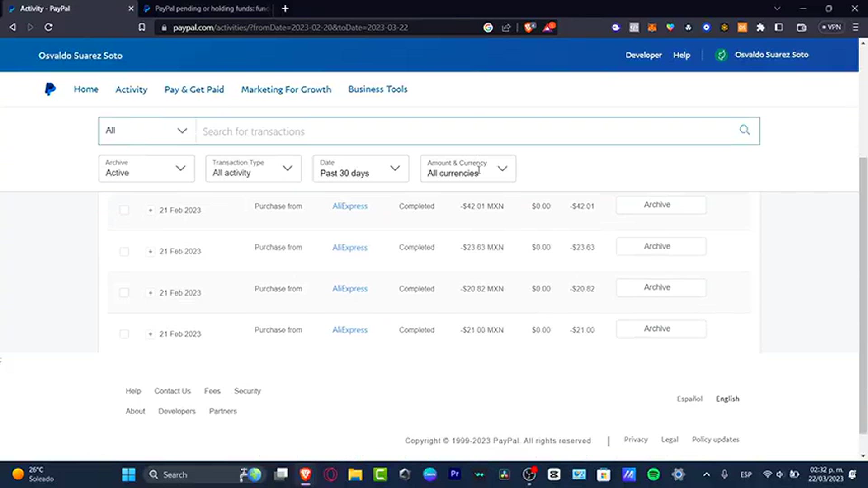Click the green shield icon beside account name
The image size is (868, 488).
[x=722, y=55]
